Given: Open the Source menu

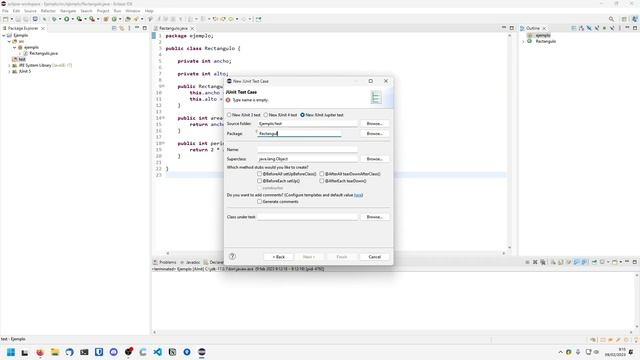Looking at the screenshot, I should (30, 11).
